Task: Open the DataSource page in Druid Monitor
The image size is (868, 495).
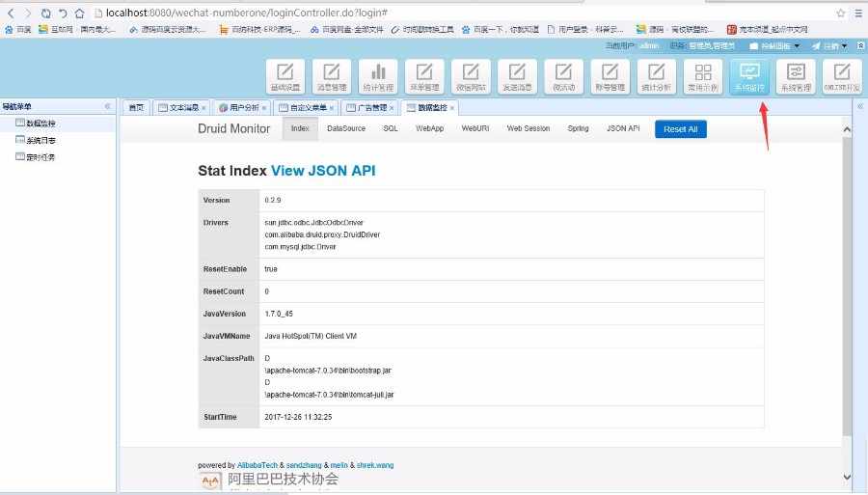Action: tap(346, 128)
